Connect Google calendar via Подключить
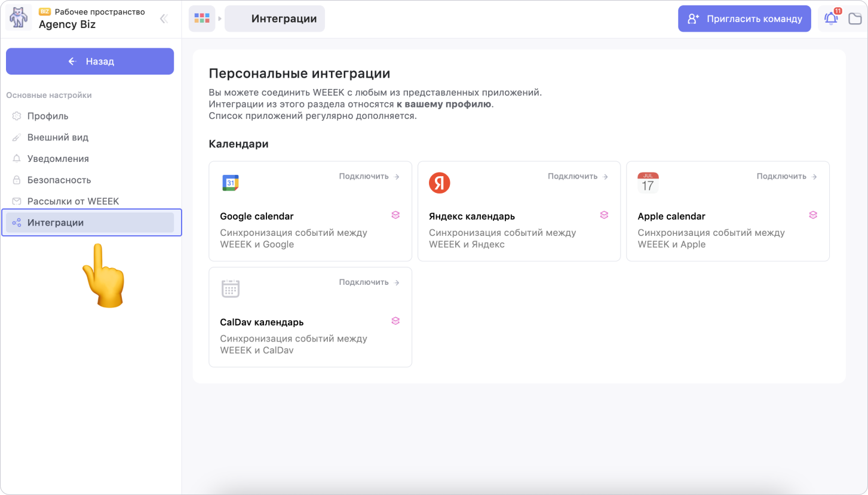Image resolution: width=868 pixels, height=495 pixels. (x=369, y=176)
